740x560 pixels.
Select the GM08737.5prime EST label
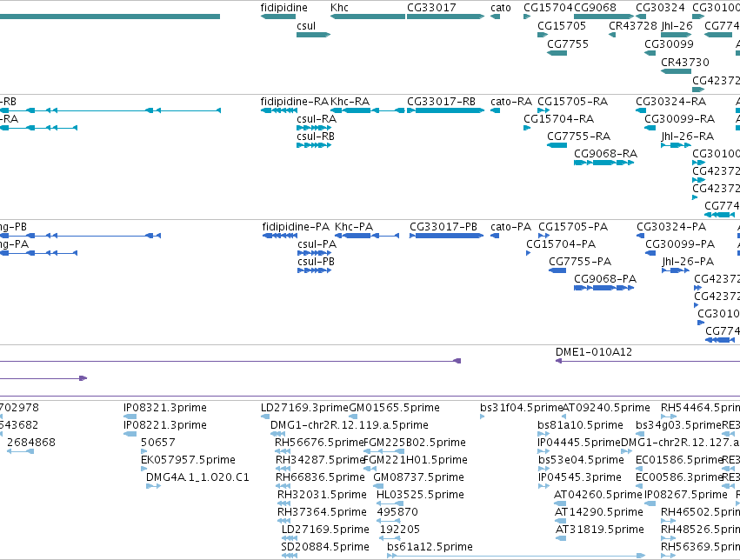418,477
